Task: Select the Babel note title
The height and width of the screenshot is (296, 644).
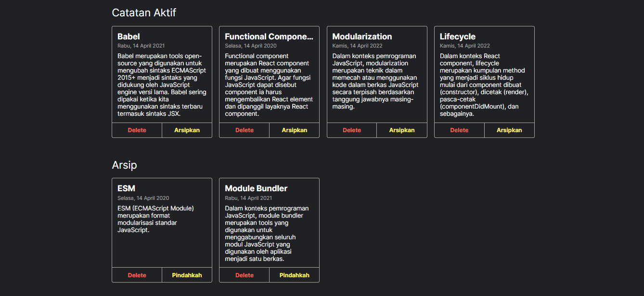Action: point(128,36)
